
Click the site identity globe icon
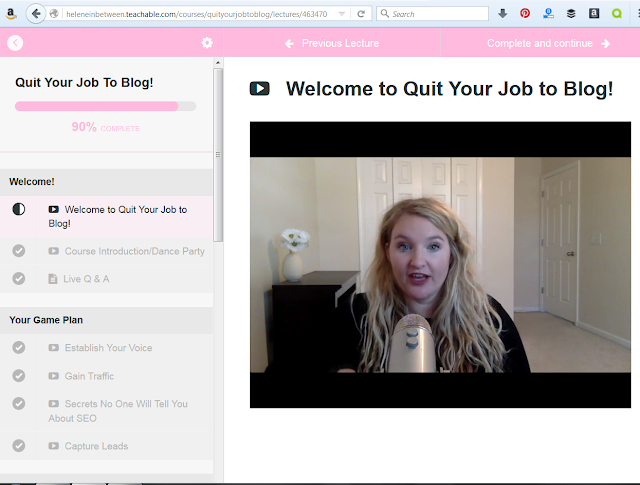tap(54, 14)
